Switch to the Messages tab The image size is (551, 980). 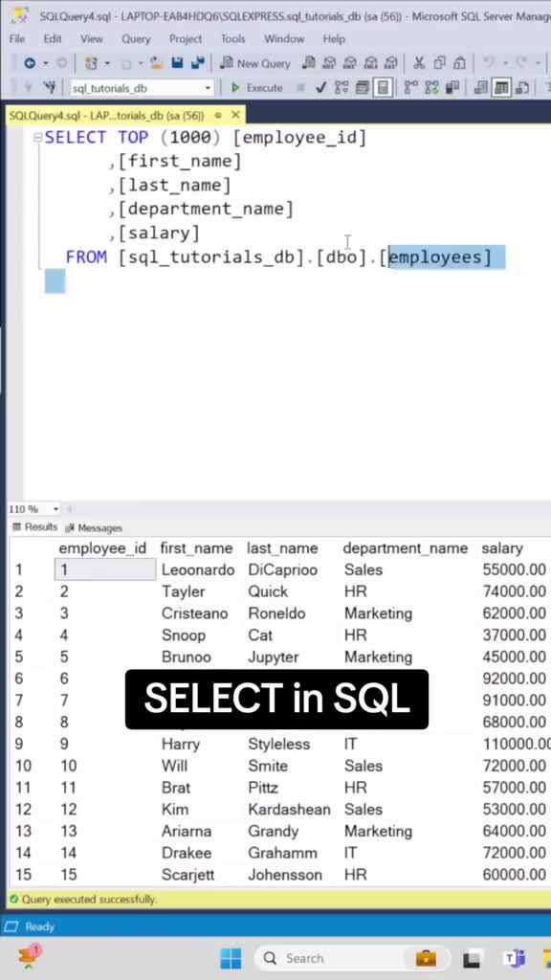[94, 528]
